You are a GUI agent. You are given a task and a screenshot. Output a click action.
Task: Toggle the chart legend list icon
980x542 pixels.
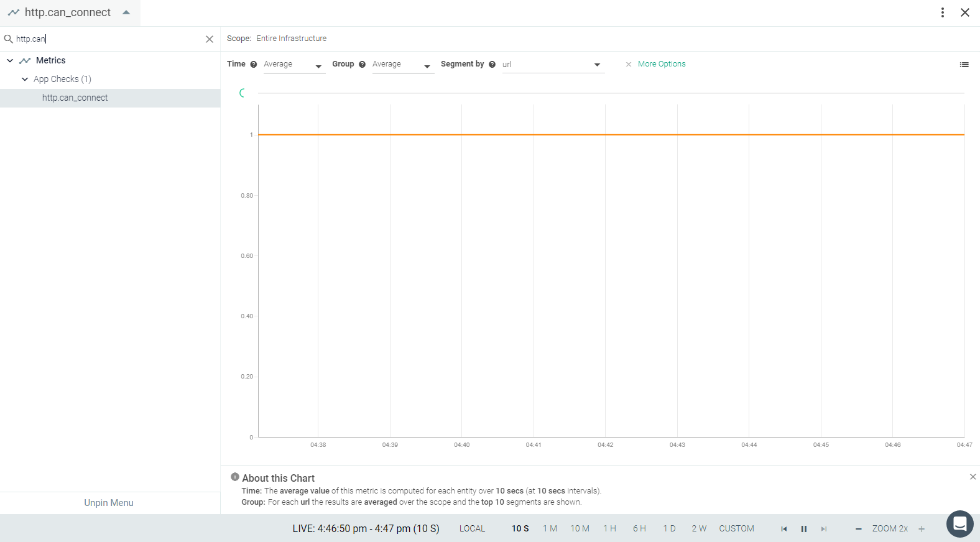coord(964,65)
